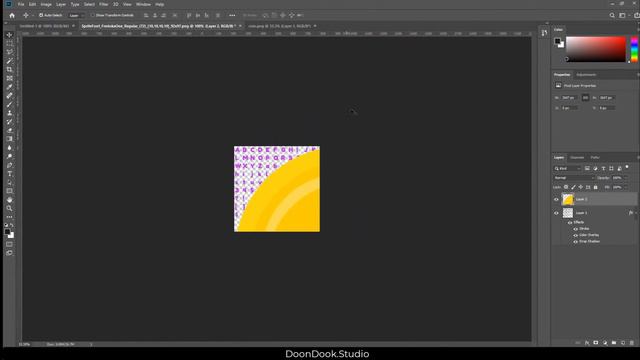Toggle Quick Mask mode
The height and width of the screenshot is (360, 640).
click(9, 244)
